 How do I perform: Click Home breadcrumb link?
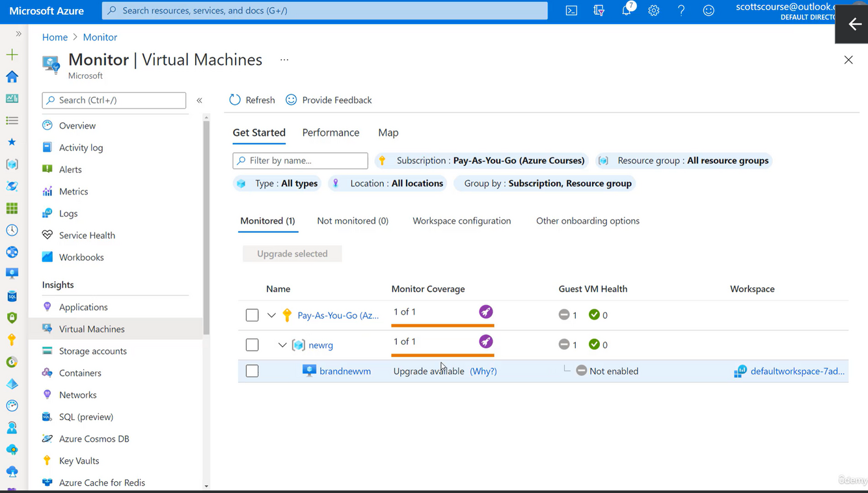pyautogui.click(x=55, y=37)
